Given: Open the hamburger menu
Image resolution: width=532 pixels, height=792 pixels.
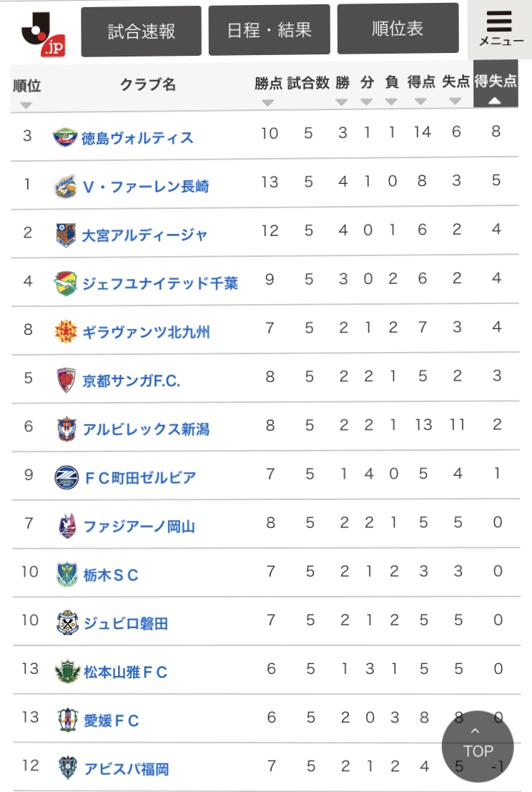Looking at the screenshot, I should (500, 29).
